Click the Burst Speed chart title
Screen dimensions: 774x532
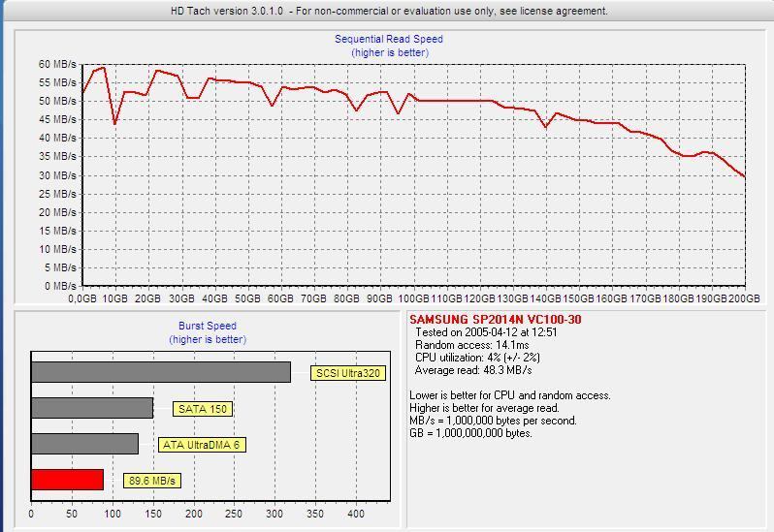(208, 326)
